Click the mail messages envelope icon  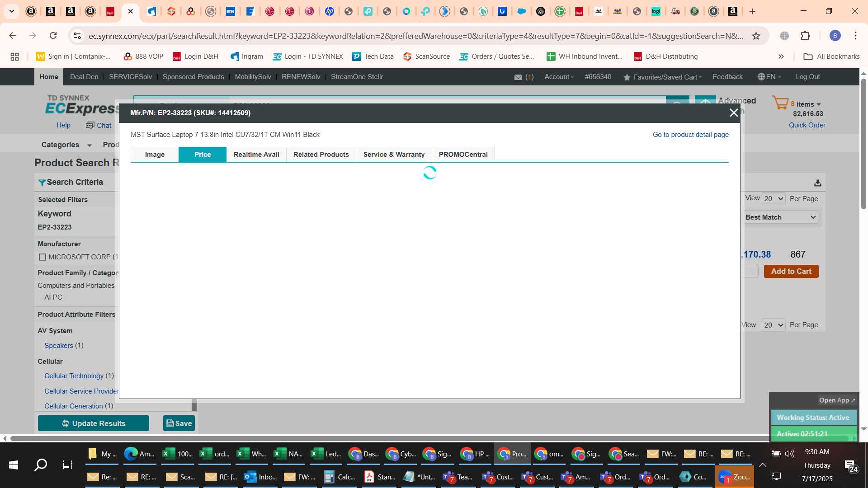point(518,77)
